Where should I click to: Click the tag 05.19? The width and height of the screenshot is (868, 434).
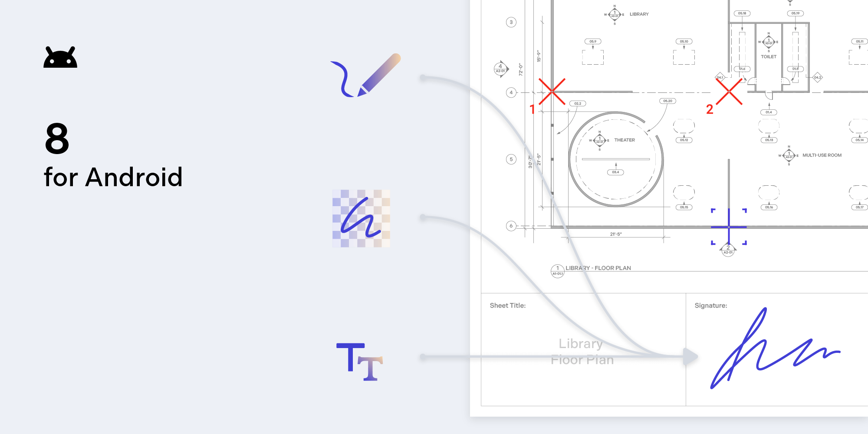tap(796, 13)
